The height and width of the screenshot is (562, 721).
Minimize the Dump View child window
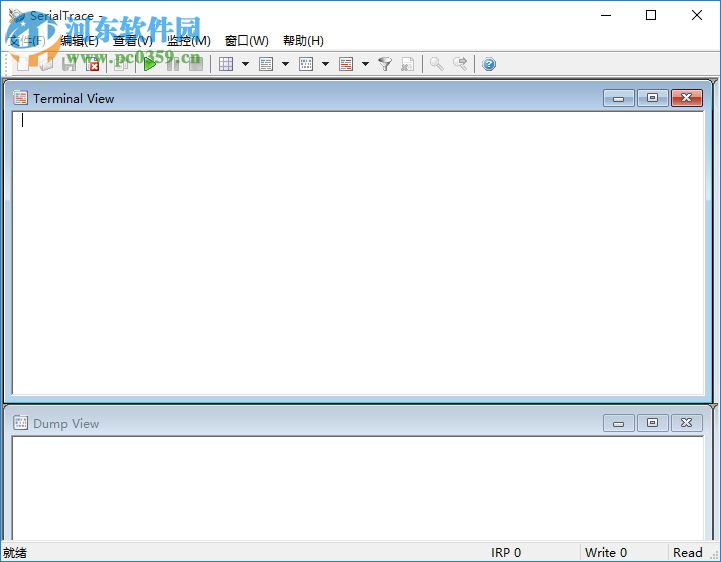(x=618, y=423)
